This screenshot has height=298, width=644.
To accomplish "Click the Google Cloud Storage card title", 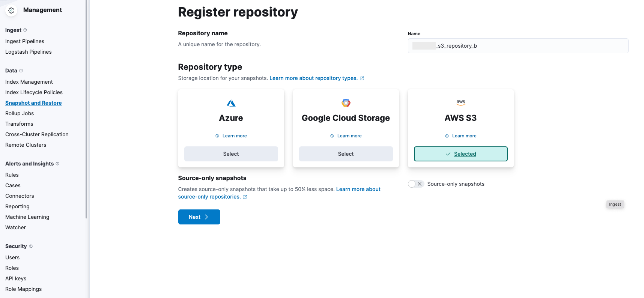I will (x=346, y=118).
